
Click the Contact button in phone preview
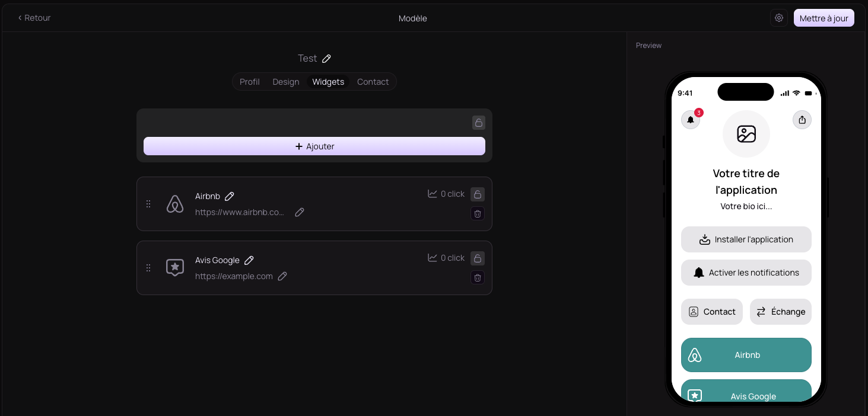point(712,312)
